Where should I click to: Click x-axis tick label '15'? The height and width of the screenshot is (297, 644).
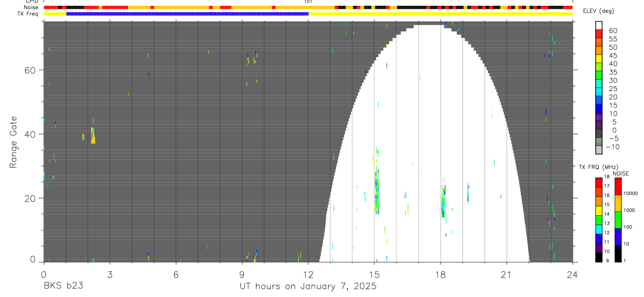click(x=374, y=274)
